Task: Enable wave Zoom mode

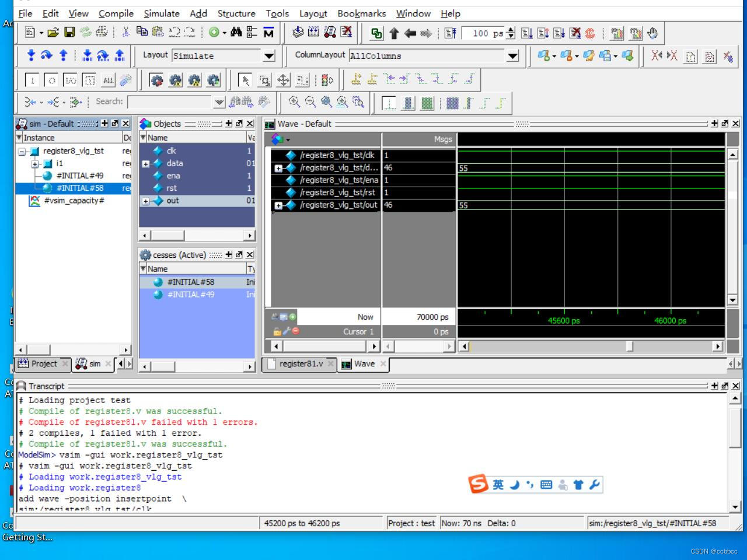Action: pyautogui.click(x=264, y=80)
